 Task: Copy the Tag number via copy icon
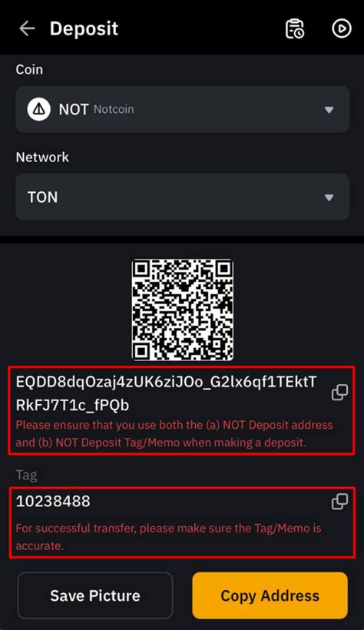339,502
